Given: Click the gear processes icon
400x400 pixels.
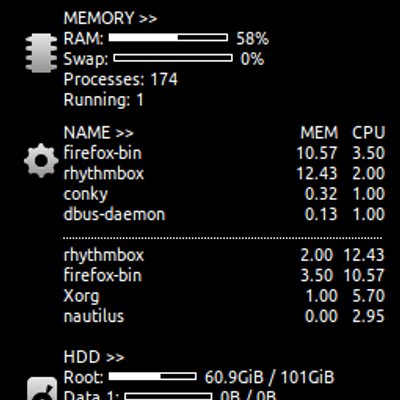Looking at the screenshot, I should (41, 160).
